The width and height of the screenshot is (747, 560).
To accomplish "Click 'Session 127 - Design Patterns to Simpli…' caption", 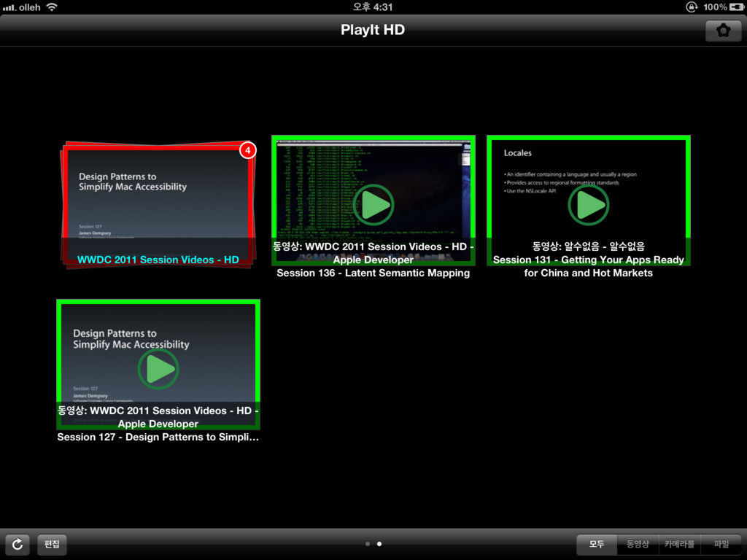I will [158, 437].
